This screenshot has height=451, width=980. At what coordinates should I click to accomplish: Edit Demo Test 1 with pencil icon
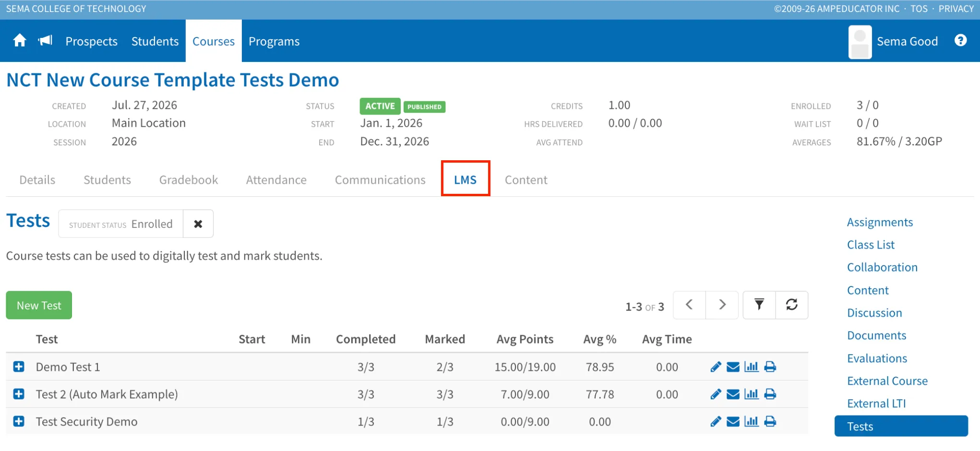tap(716, 367)
